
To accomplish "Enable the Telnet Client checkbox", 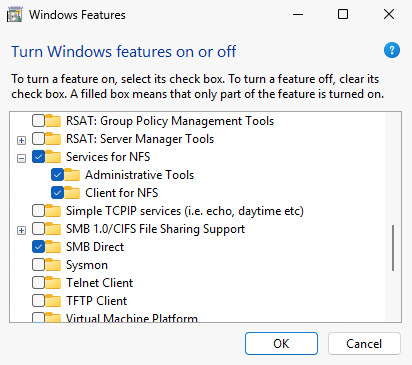I will click(x=38, y=283).
